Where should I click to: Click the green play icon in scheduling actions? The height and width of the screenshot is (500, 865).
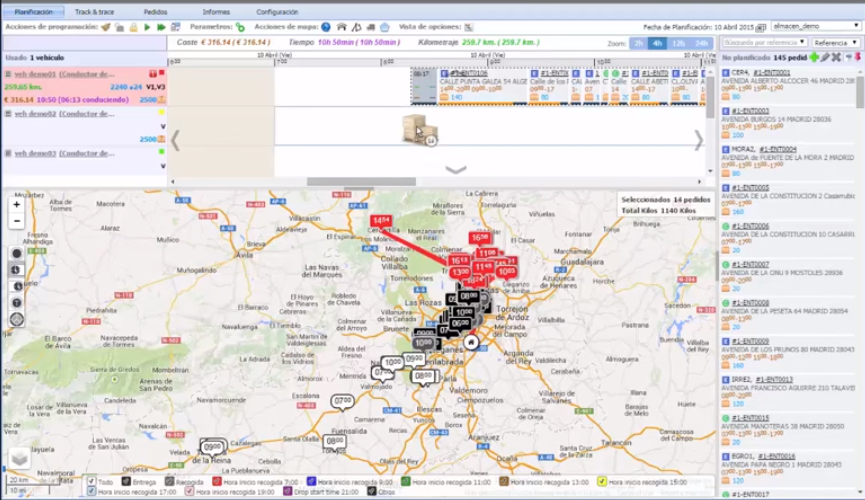tap(147, 27)
